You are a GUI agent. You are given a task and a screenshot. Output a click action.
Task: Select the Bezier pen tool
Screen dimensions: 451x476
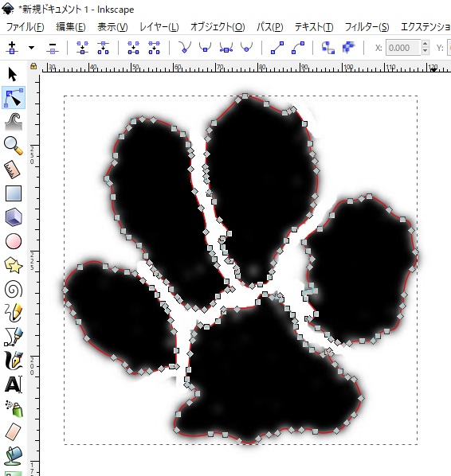point(14,337)
